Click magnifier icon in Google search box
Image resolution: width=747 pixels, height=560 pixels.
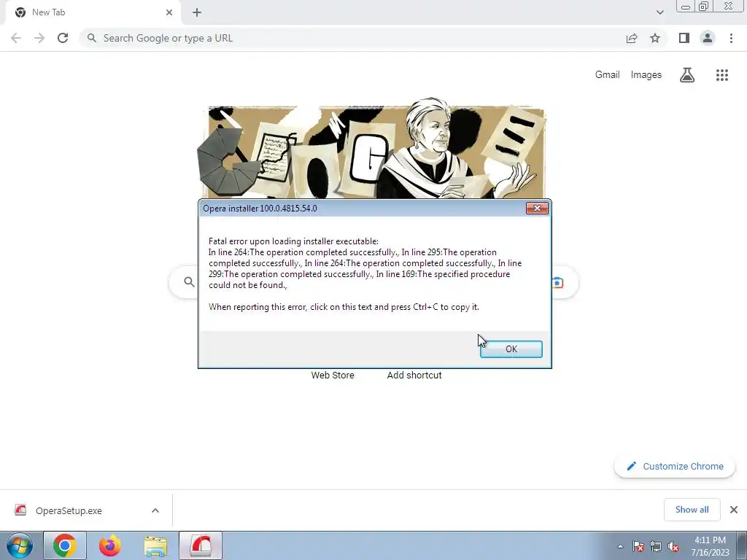pos(189,282)
